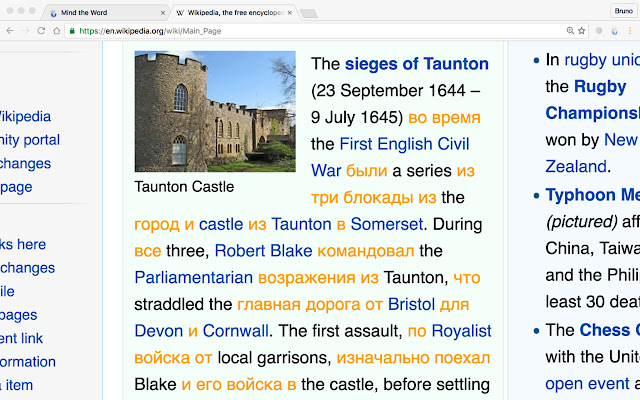Open the Taunton Castle photo thumbnail
Image resolution: width=640 pixels, height=400 pixels.
215,111
